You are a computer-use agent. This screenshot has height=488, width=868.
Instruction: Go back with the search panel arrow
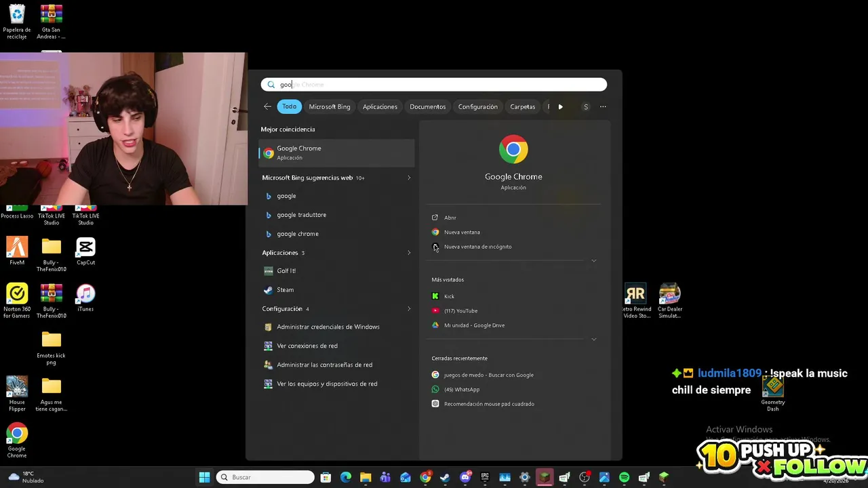pyautogui.click(x=267, y=106)
